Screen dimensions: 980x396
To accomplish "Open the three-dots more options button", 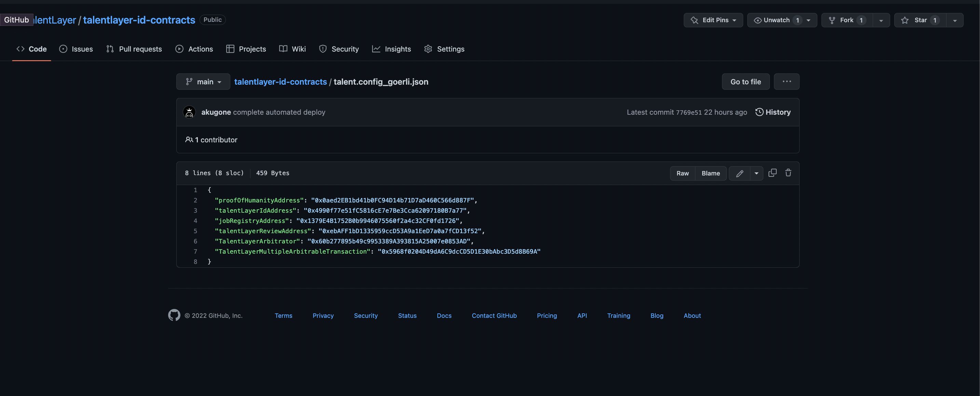I will point(786,81).
